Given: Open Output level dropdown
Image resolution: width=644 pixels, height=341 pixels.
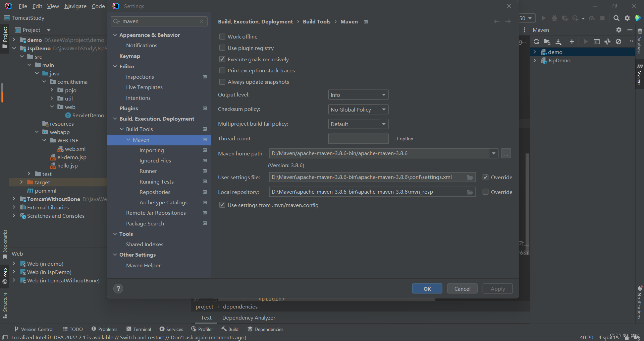Looking at the screenshot, I should pos(358,95).
